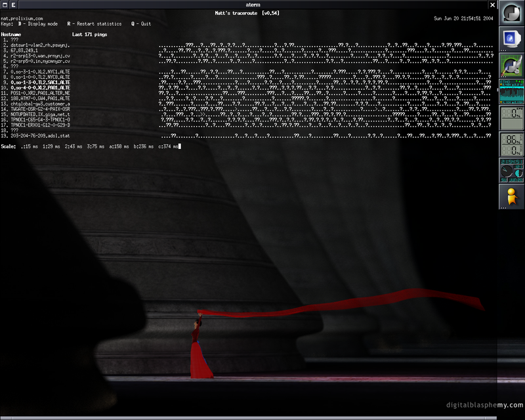This screenshot has height=420, width=525.
Task: Open the GNUstep logo dock icon
Action: 512,12
